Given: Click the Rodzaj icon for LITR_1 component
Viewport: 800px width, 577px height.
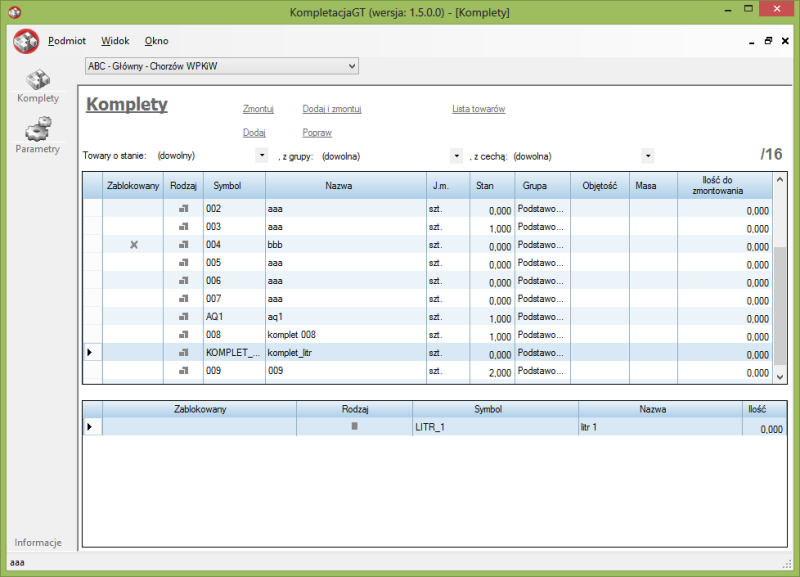Looking at the screenshot, I should 354,427.
